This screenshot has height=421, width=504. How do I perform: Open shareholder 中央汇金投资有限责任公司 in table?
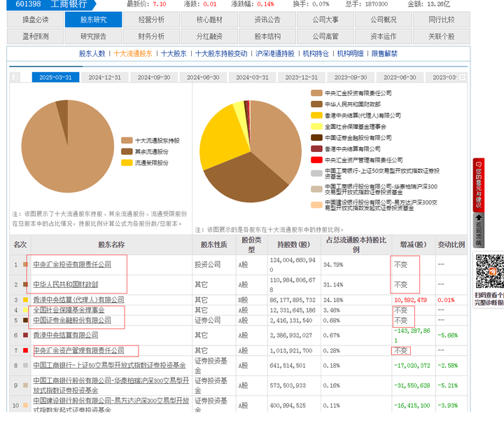(72, 264)
